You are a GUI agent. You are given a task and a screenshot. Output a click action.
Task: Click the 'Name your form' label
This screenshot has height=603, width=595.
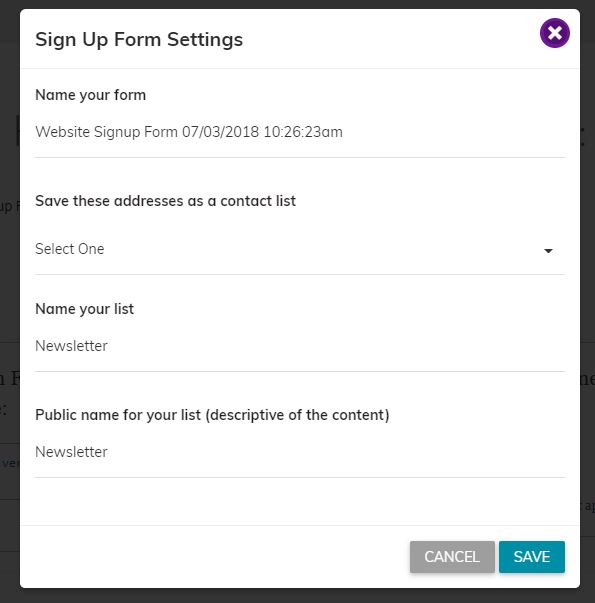[x=90, y=95]
